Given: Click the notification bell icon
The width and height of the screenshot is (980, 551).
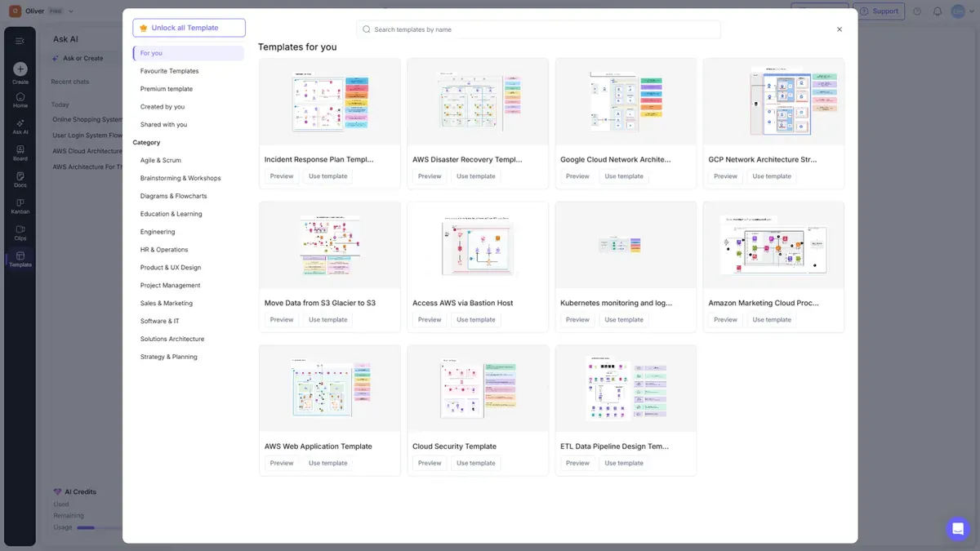Looking at the screenshot, I should click(x=938, y=11).
